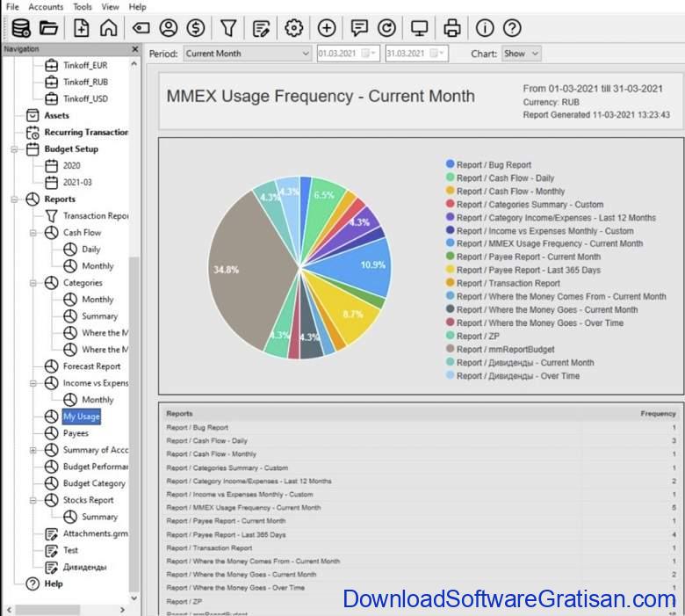Open the File menu
The height and width of the screenshot is (616, 685).
12,6
